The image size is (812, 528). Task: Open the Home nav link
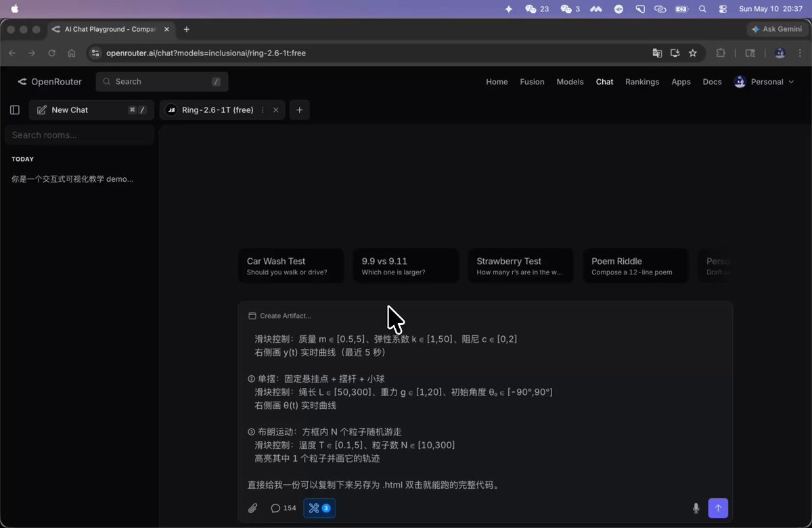coord(497,82)
